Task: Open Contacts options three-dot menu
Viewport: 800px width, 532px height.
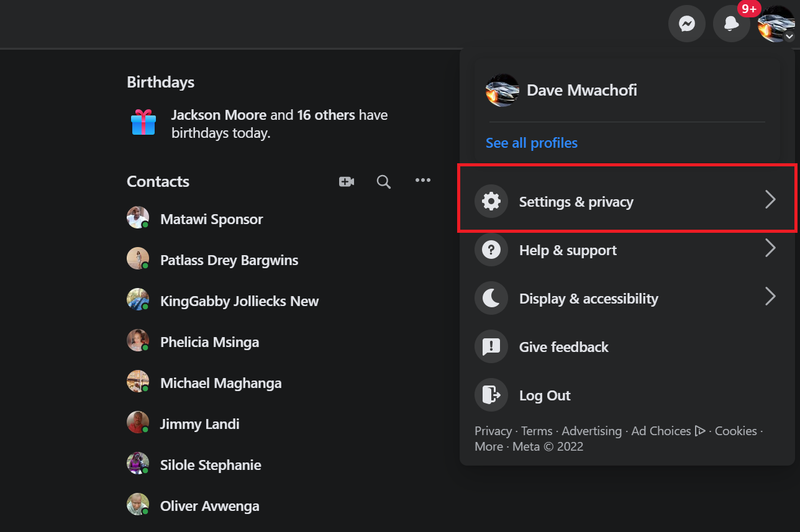Action: pos(423,180)
